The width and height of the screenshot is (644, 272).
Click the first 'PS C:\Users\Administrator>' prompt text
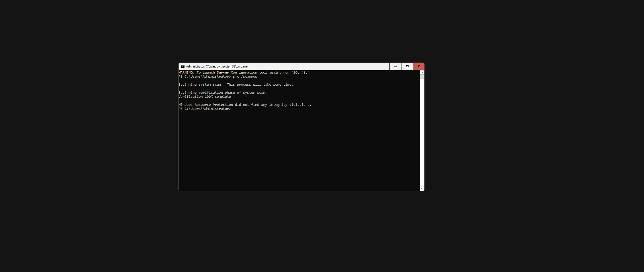(205, 77)
